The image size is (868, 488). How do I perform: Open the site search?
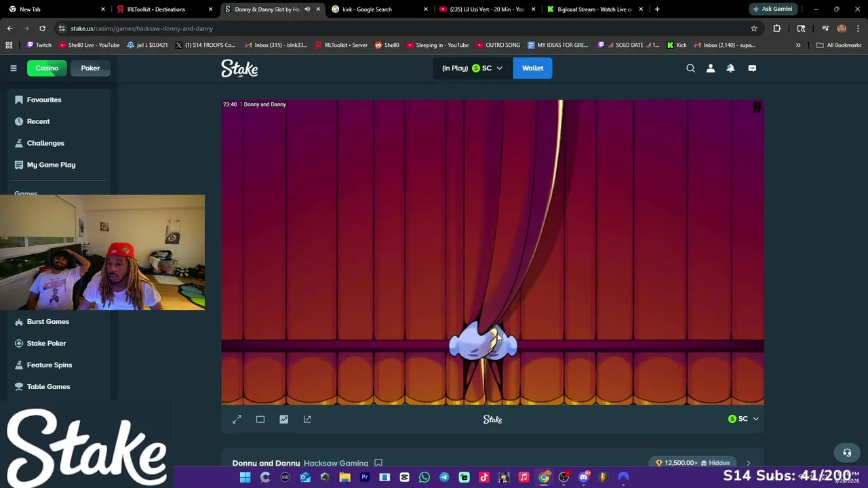click(690, 68)
